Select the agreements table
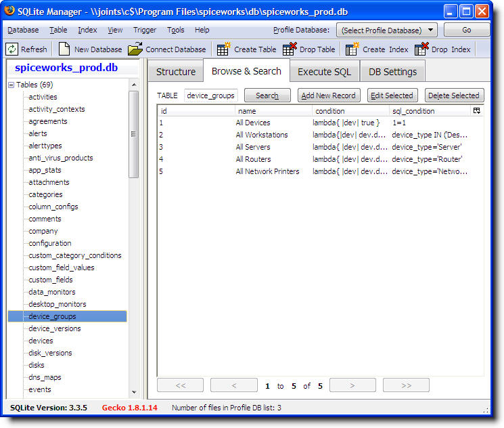 [x=48, y=121]
